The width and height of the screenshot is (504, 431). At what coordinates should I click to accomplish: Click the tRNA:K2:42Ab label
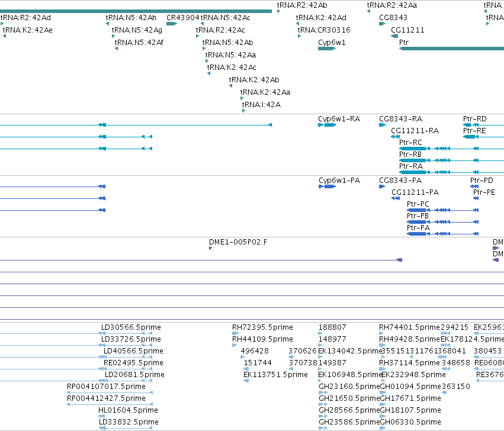[254, 80]
